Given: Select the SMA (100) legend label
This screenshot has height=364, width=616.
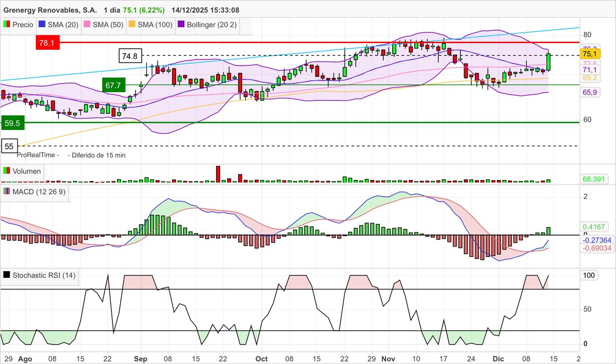Looking at the screenshot, I should coord(154,25).
